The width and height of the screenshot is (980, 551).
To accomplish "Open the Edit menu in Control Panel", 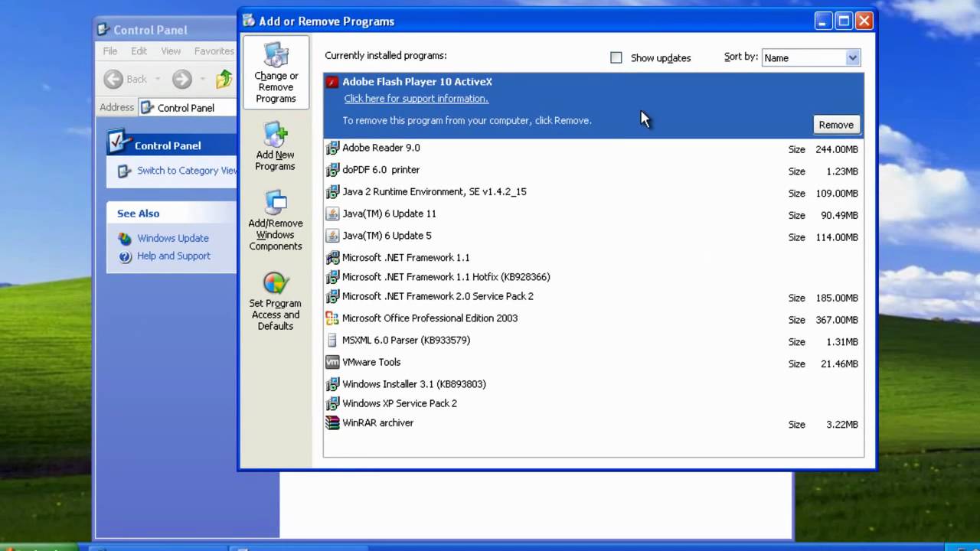I will click(139, 51).
